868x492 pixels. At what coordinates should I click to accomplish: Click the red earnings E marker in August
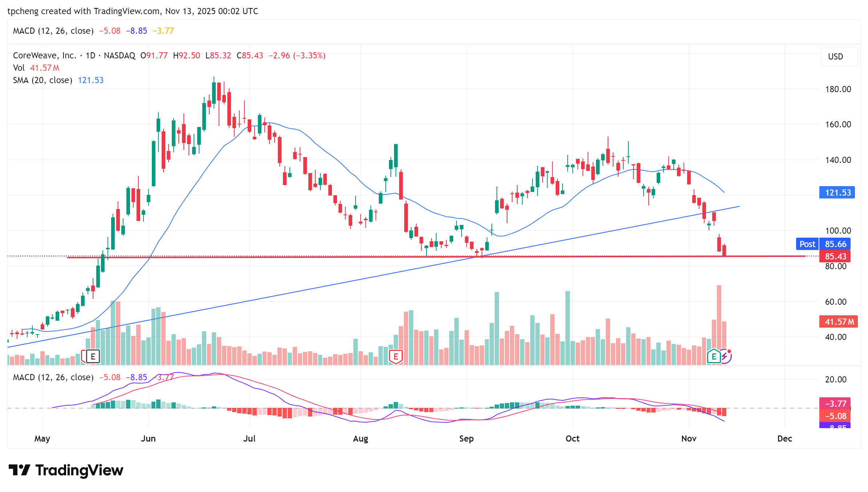pyautogui.click(x=396, y=357)
